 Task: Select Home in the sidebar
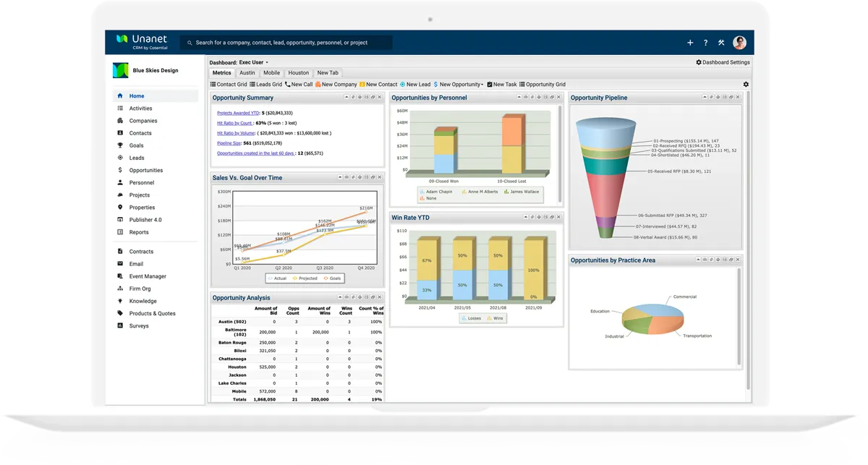156,95
